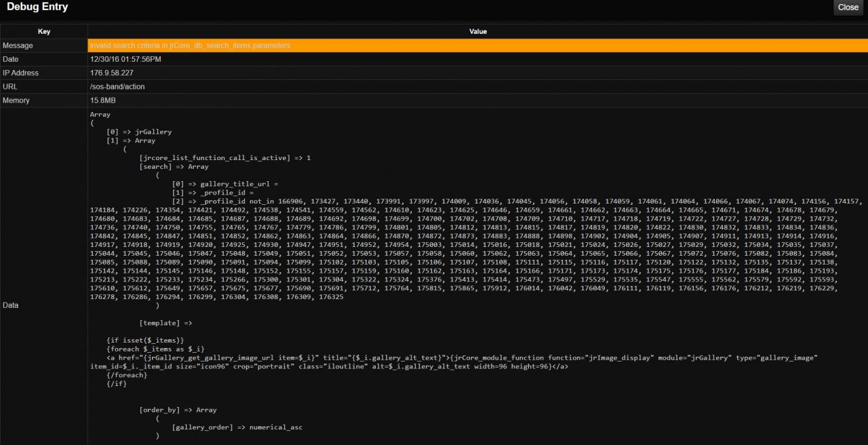Click the IP address value 176.9.58.227
The width and height of the screenshot is (868, 445).
coord(112,73)
